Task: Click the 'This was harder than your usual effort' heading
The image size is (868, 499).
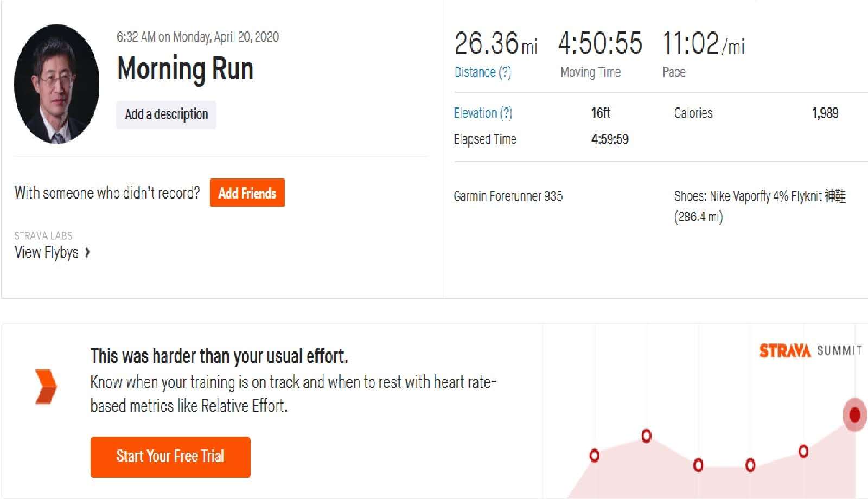Action: [x=219, y=356]
